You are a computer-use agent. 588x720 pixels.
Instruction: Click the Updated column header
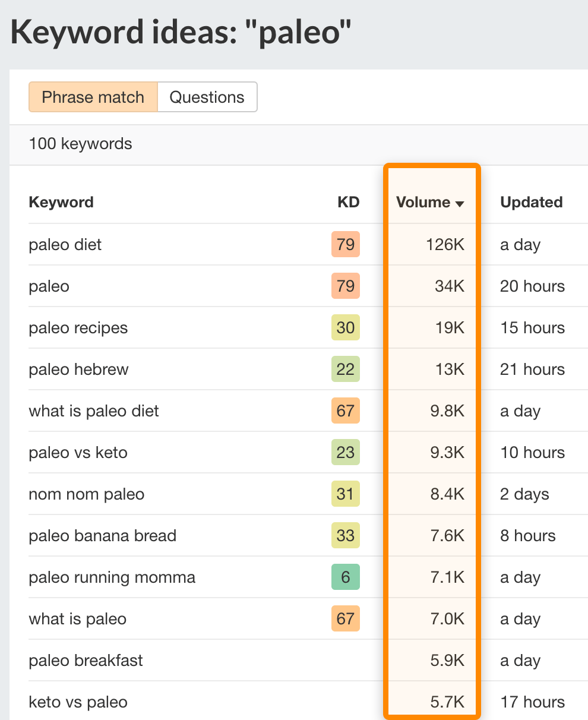point(531,203)
